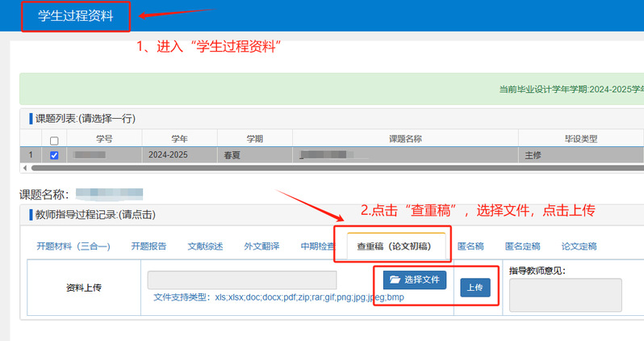
Task: Select the 查重稿（论文初稿） tab
Action: click(x=394, y=246)
